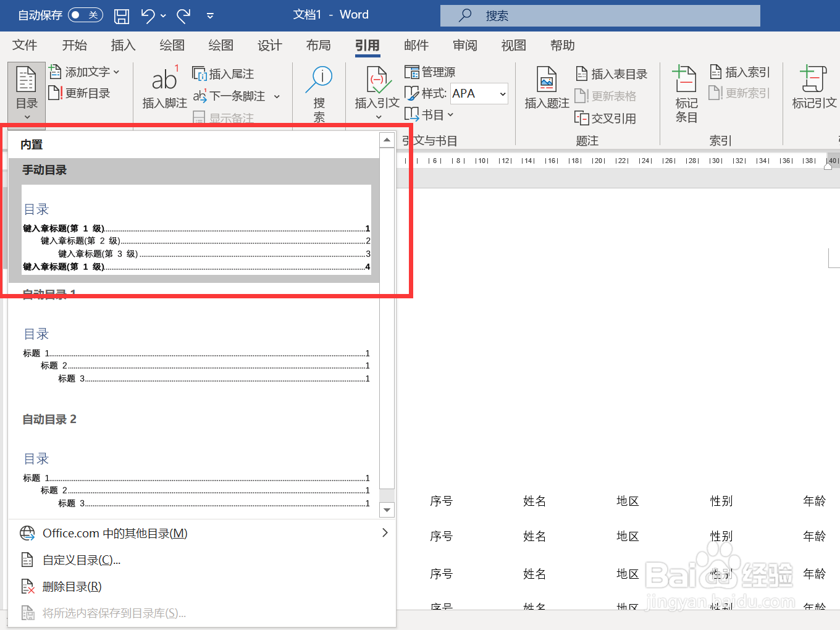Click the 下一条脚注 button
Viewport: 840px width, 630px height.
click(229, 96)
